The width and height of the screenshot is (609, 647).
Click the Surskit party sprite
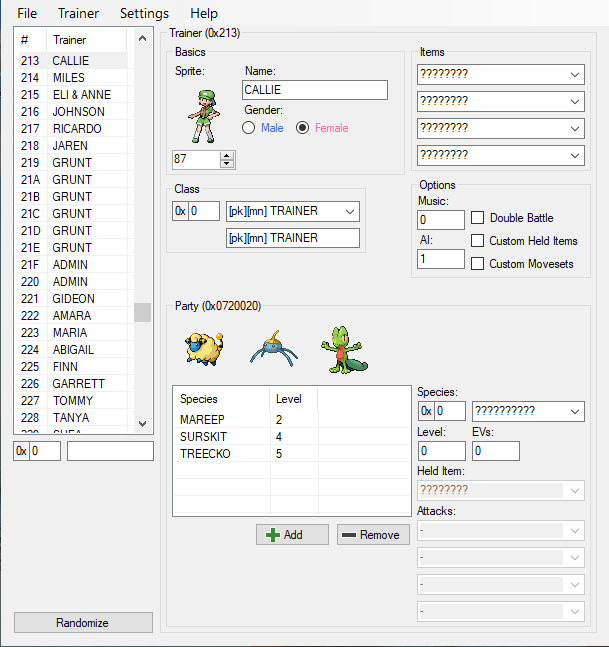[274, 349]
